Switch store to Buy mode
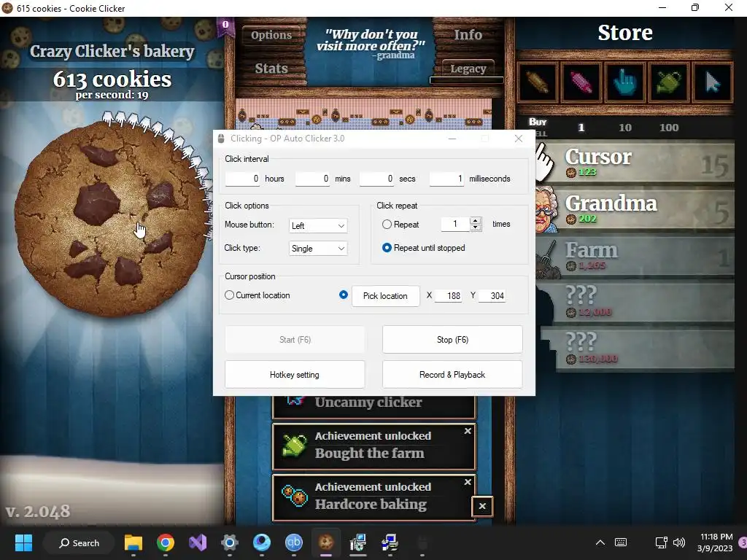This screenshot has height=560, width=747. point(538,122)
